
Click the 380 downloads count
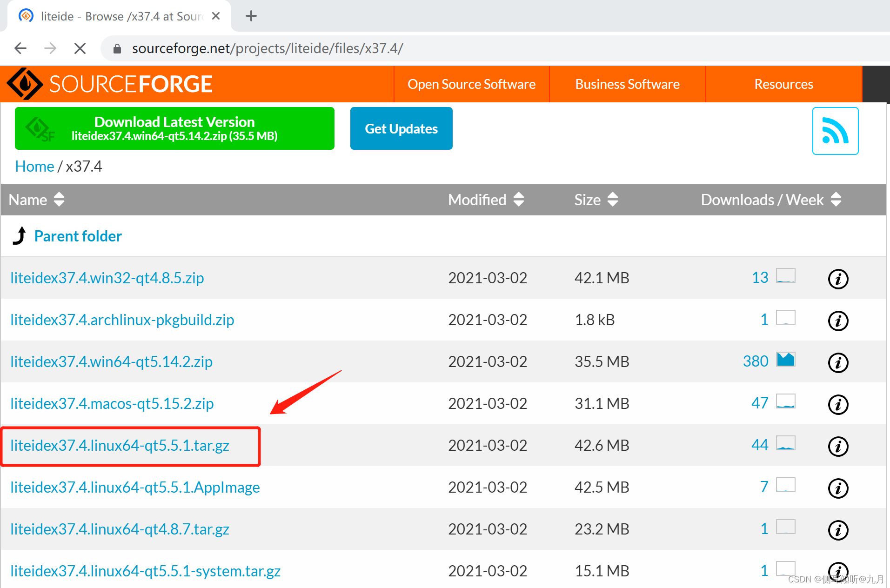click(756, 361)
